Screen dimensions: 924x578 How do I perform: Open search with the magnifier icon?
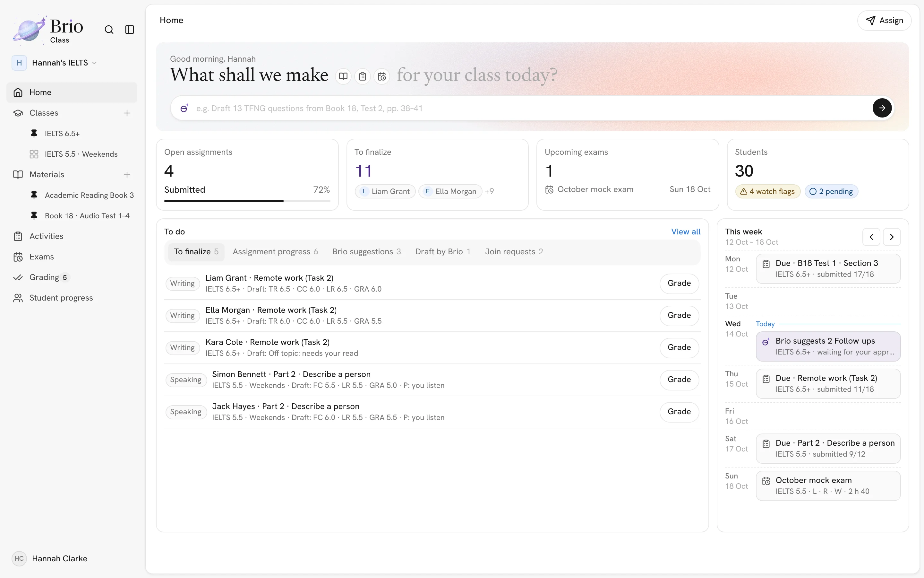[109, 30]
